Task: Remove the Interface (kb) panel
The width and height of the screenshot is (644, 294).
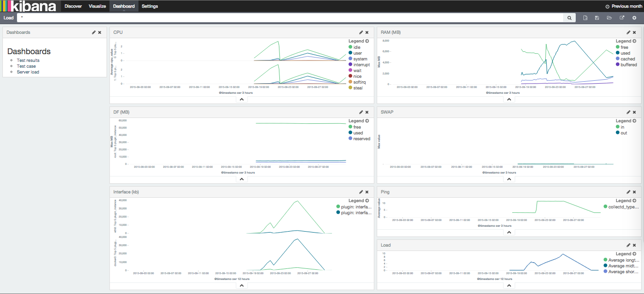Action: (367, 192)
